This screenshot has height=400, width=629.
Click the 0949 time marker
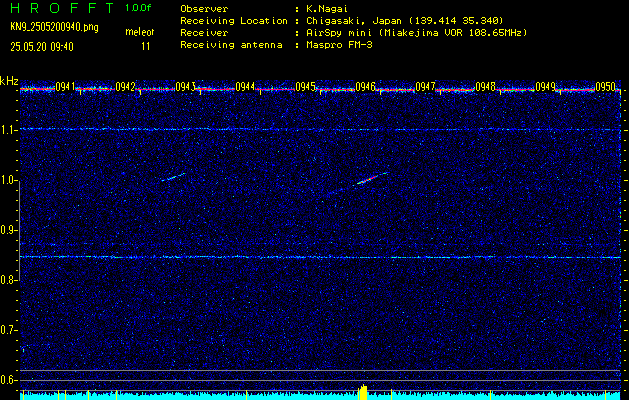545,86
